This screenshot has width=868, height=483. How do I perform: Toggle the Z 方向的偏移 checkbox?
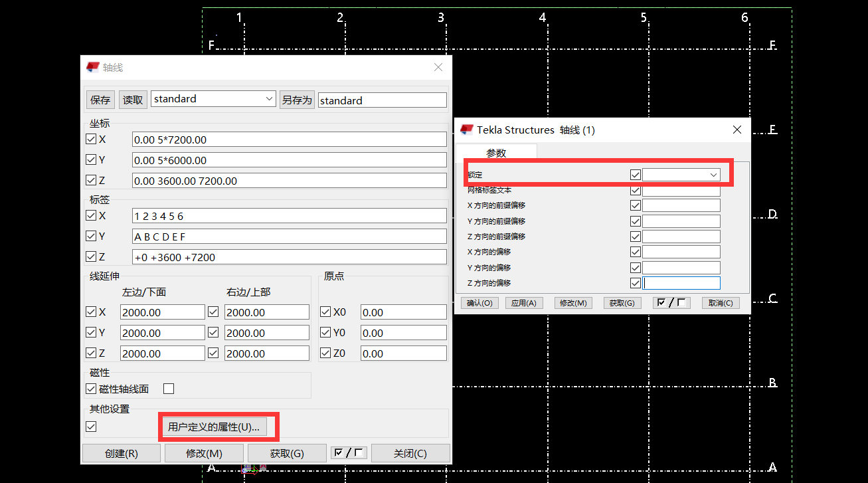636,283
